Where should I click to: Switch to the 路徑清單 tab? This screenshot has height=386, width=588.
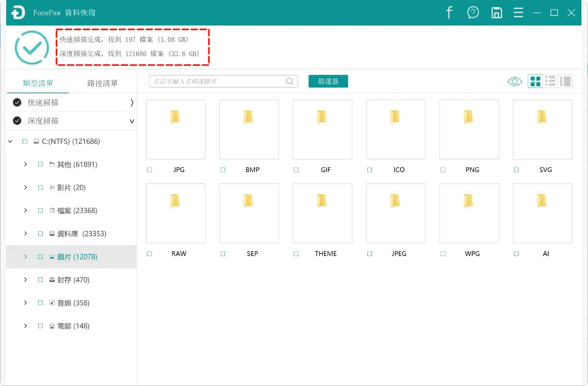coord(103,83)
